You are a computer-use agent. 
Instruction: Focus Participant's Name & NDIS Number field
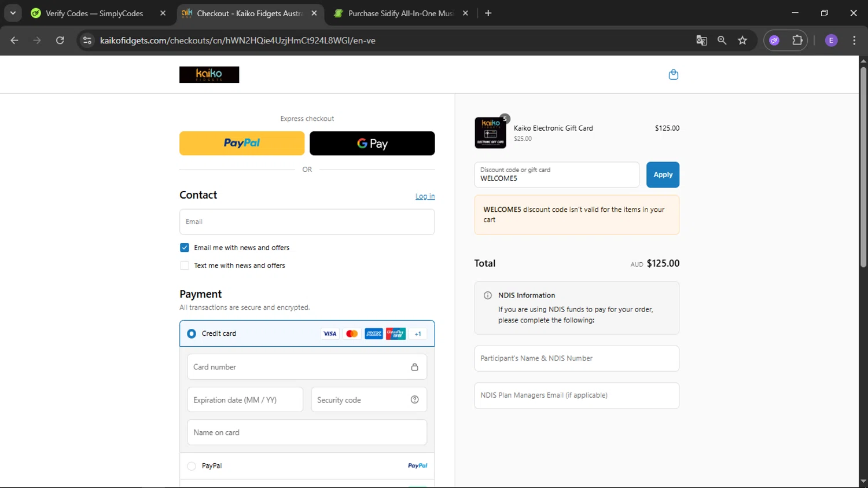click(x=576, y=359)
